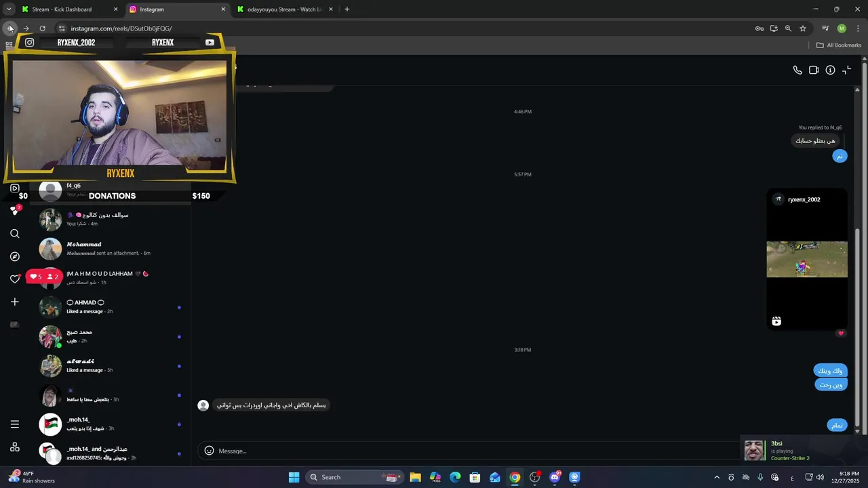
Task: Open Instagram More hamburger menu
Action: tap(15, 424)
